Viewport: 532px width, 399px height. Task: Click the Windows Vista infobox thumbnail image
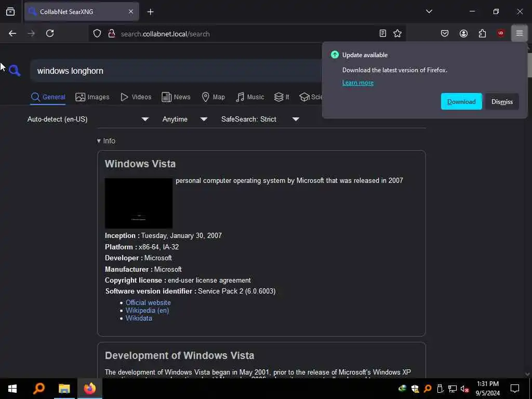[139, 203]
